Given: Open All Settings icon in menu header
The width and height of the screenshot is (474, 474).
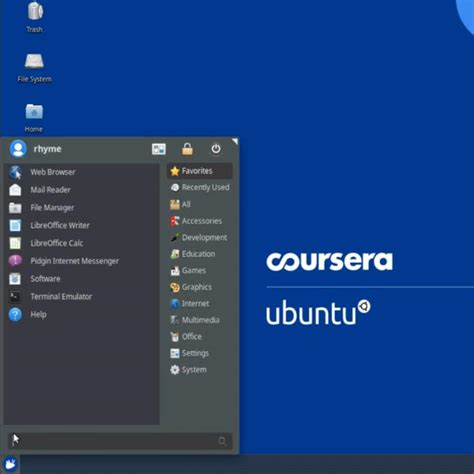Looking at the screenshot, I should 159,149.
